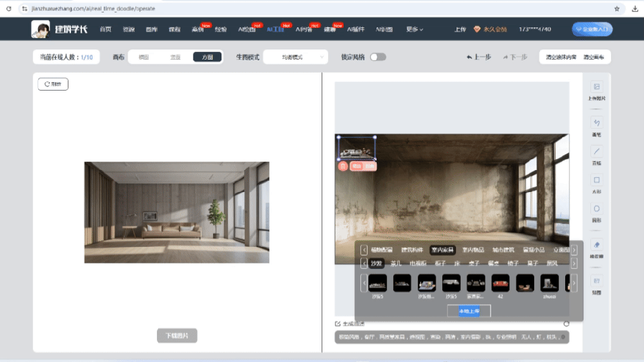The width and height of the screenshot is (644, 362).
Task: Click the refresh (刷新) button in the left panel
Action: point(53,84)
